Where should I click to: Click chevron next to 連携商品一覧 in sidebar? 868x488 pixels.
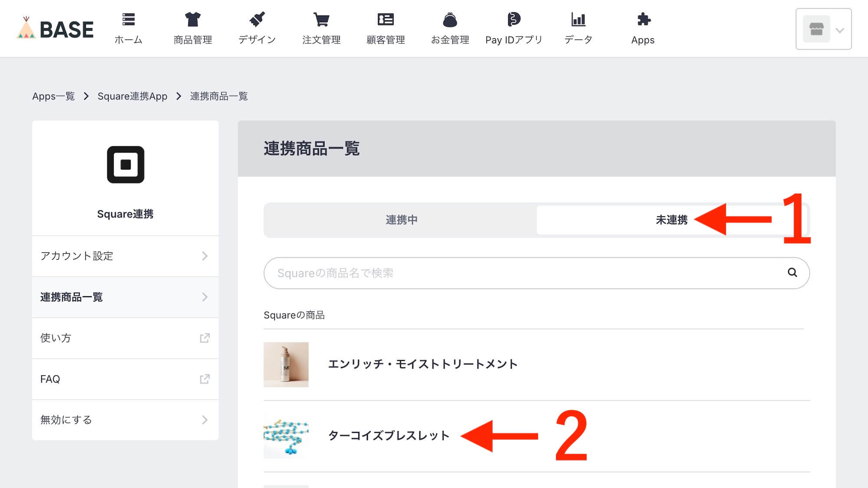pyautogui.click(x=205, y=297)
